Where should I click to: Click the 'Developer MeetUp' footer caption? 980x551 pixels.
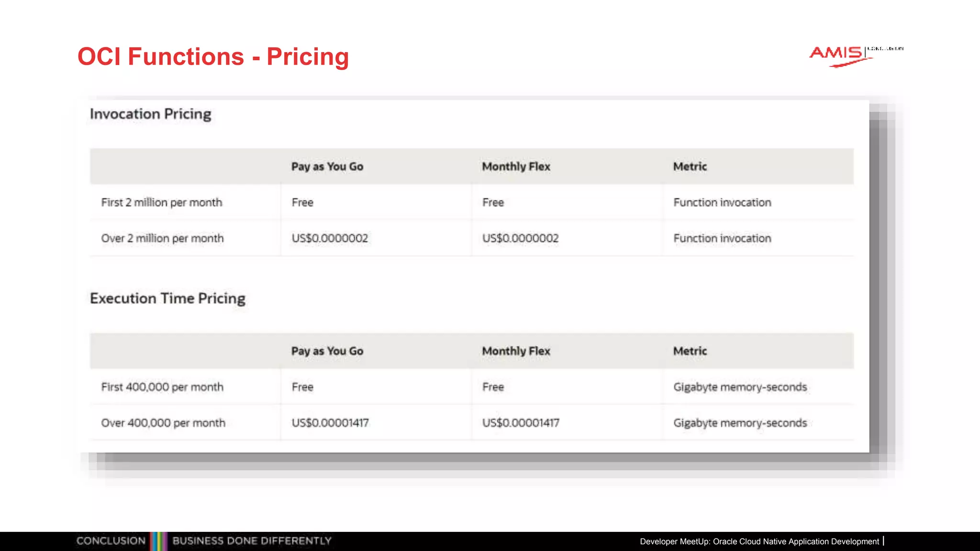[x=759, y=541]
